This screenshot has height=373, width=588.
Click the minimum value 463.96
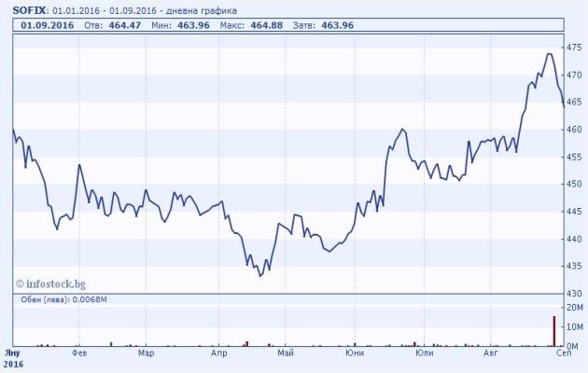tap(193, 25)
